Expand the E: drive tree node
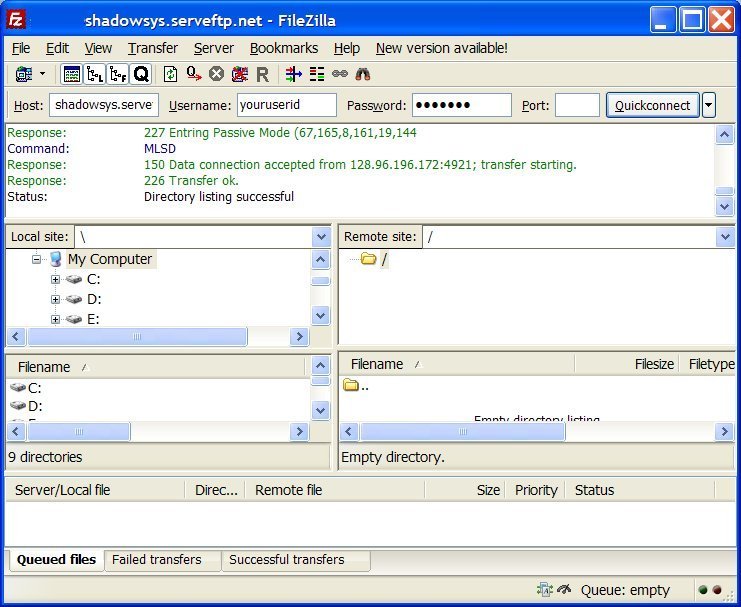Image resolution: width=741 pixels, height=607 pixels. [55, 319]
